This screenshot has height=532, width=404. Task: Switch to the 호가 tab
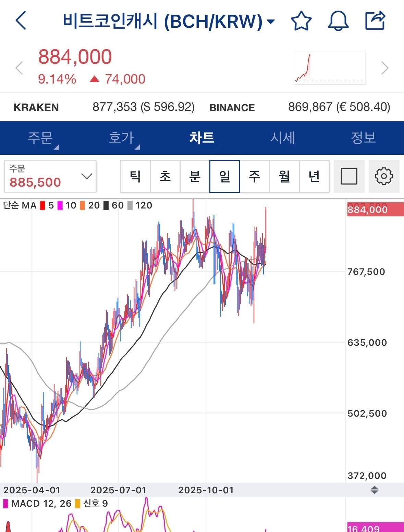coord(121,138)
